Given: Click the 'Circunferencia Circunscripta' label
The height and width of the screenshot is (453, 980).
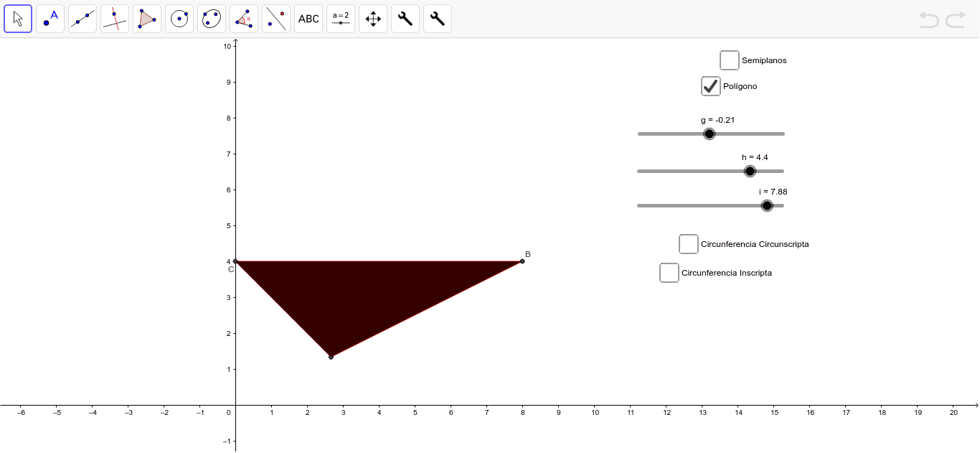Looking at the screenshot, I should click(755, 244).
